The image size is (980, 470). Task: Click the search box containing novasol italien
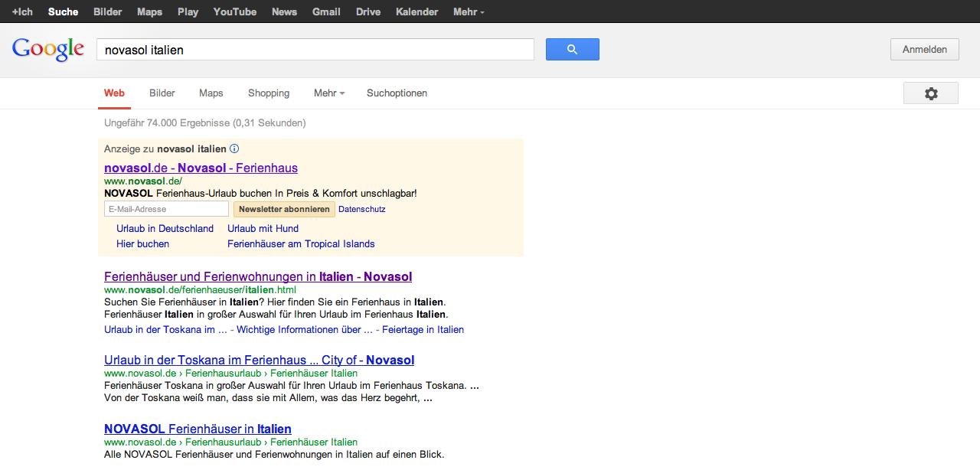tap(315, 50)
